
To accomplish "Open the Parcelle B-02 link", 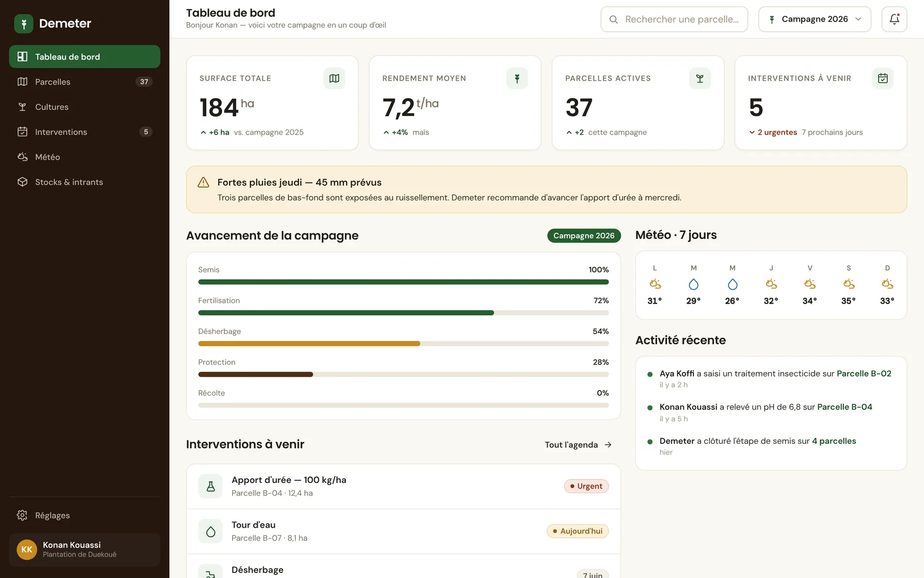I will pyautogui.click(x=864, y=374).
